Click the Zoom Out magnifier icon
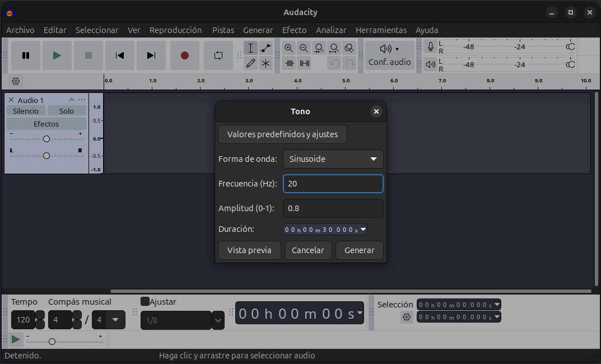The height and width of the screenshot is (364, 601). (304, 48)
